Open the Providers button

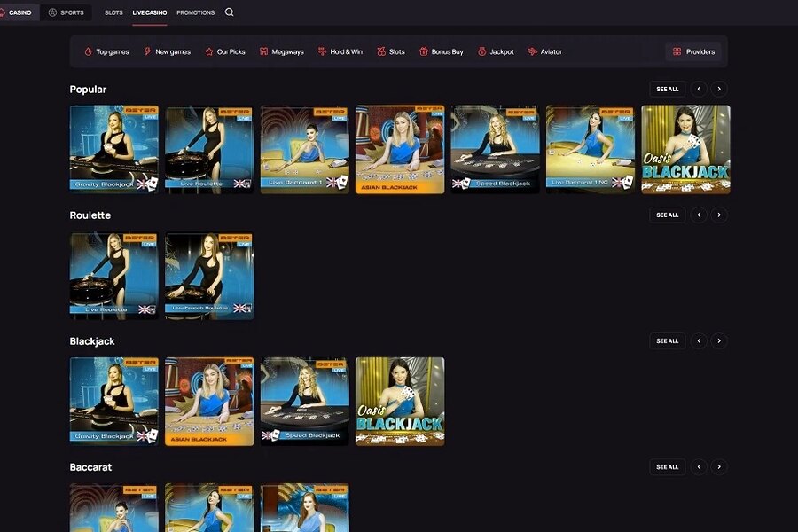coord(693,51)
